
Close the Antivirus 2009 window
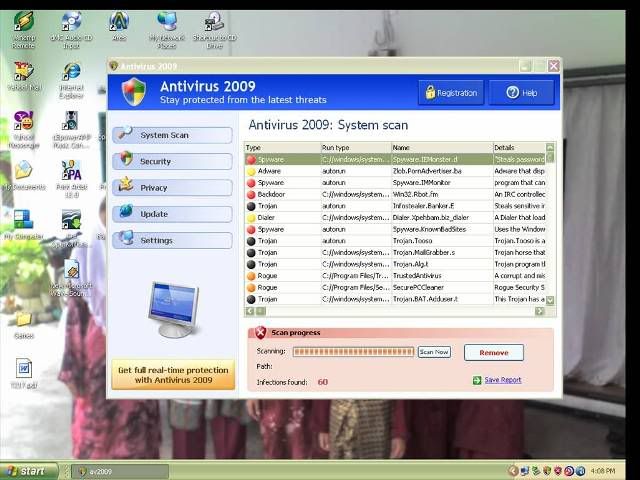[x=553, y=66]
